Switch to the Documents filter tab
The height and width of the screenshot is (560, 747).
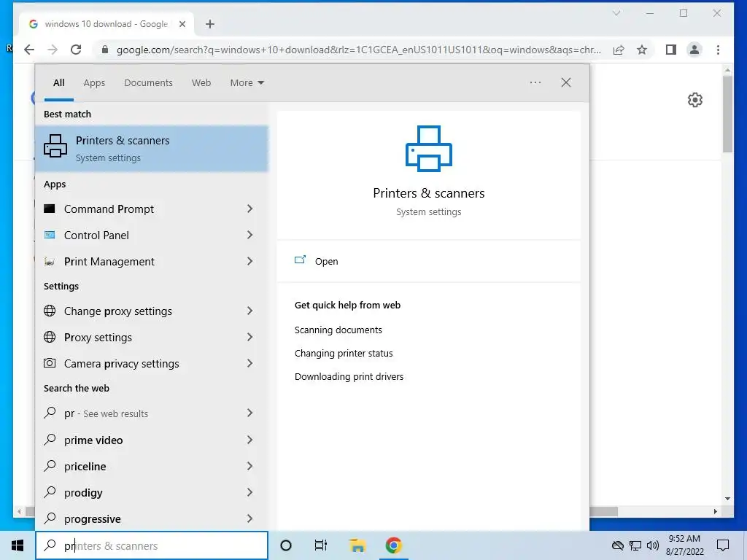pos(148,83)
